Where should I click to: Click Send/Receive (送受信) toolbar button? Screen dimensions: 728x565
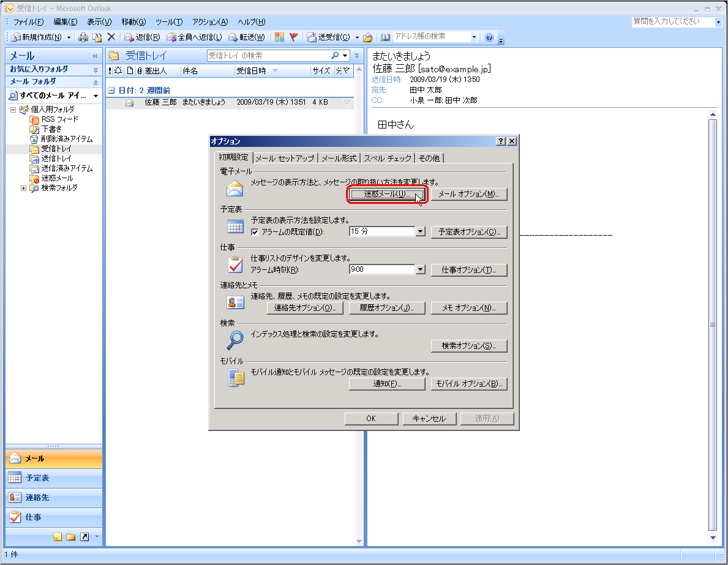coord(328,37)
